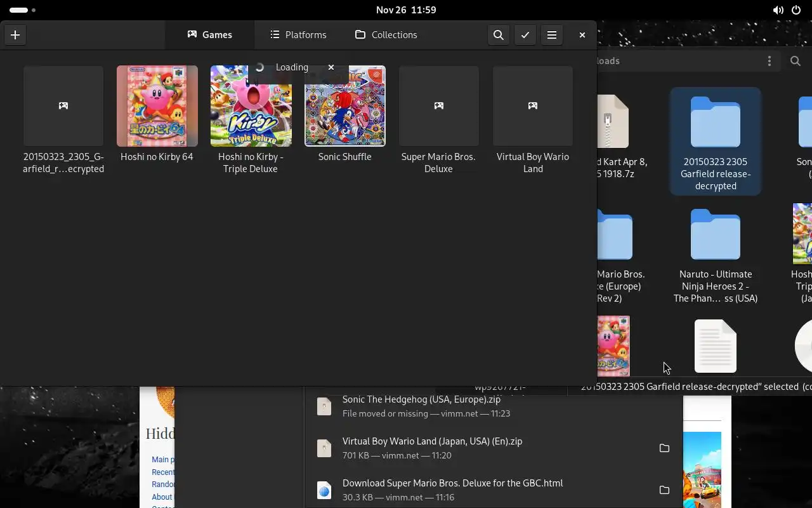Open Super Mario Bros. Deluxe placeholder
Viewport: 812px width, 508px height.
click(x=438, y=106)
